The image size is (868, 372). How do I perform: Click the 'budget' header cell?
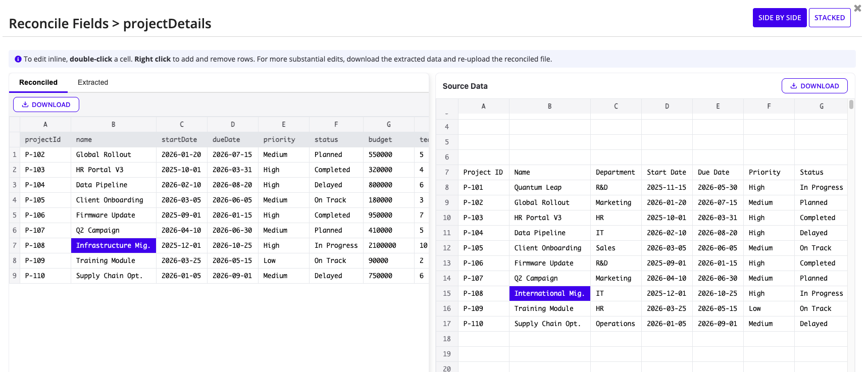pos(389,139)
